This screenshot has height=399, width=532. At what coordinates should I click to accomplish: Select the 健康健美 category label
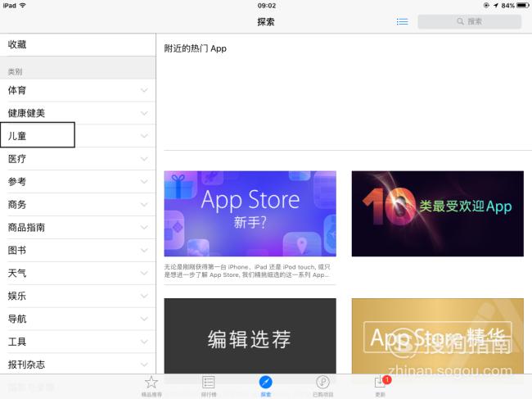point(26,113)
